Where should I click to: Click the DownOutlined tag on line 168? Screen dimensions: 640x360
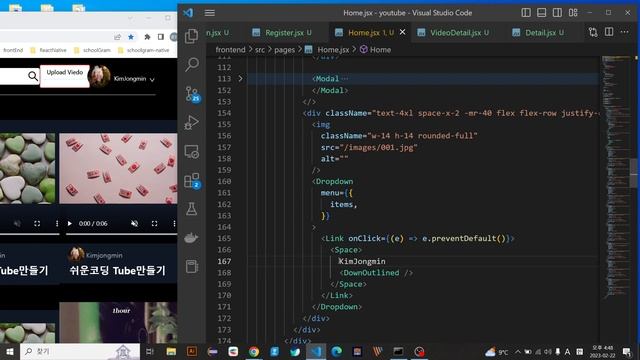click(x=376, y=273)
